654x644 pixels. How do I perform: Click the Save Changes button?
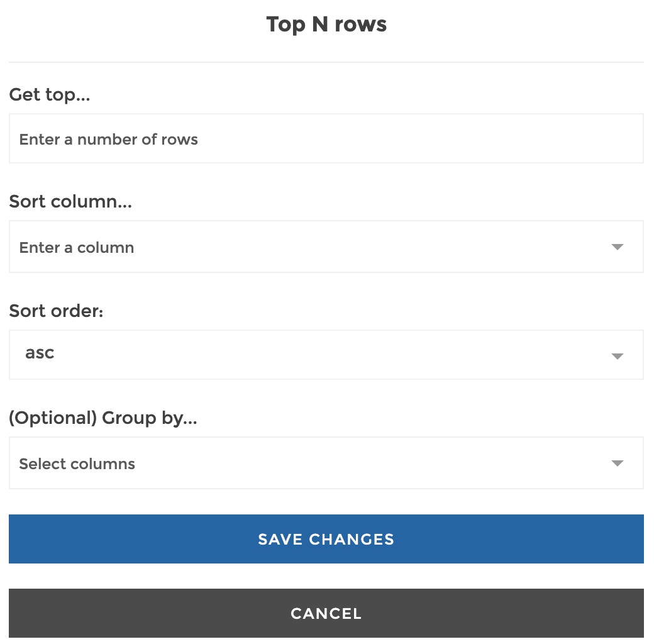[326, 539]
